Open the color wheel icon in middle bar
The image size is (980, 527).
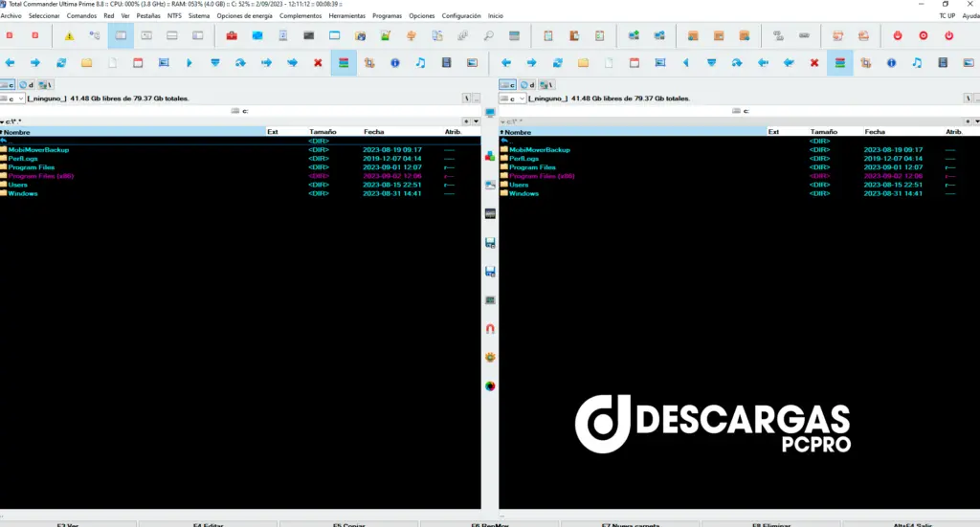490,385
